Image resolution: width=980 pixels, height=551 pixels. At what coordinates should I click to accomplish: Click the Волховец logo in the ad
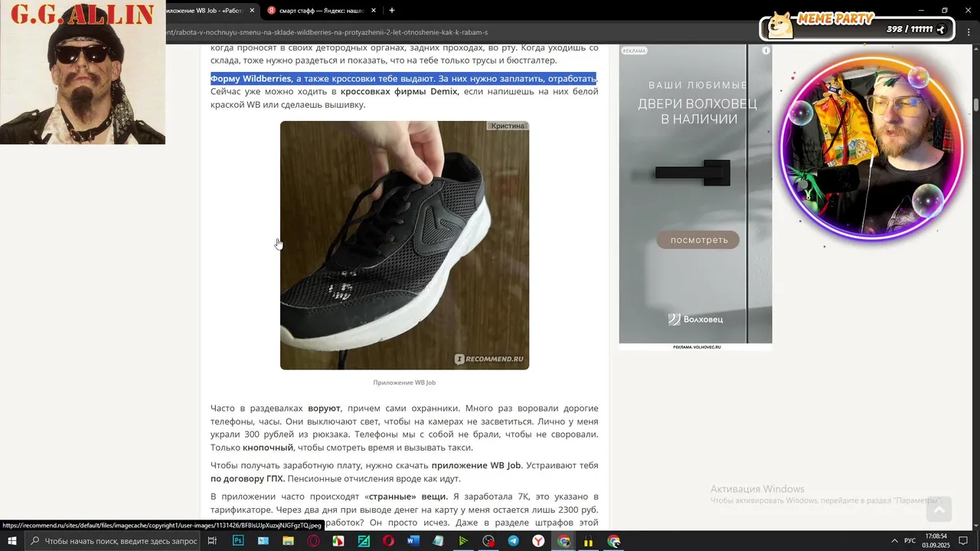pyautogui.click(x=695, y=319)
